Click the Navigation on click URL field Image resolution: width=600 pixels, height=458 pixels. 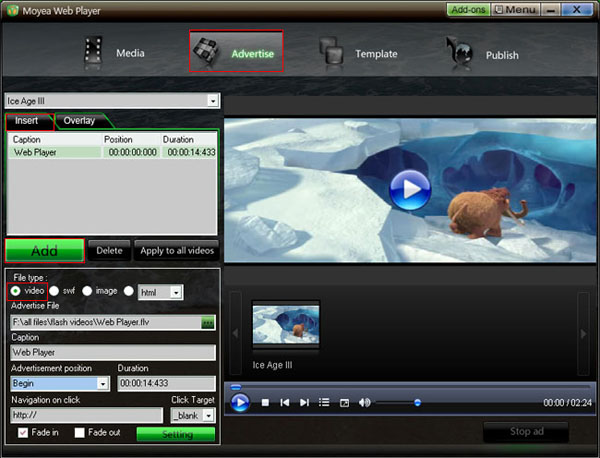tap(87, 415)
